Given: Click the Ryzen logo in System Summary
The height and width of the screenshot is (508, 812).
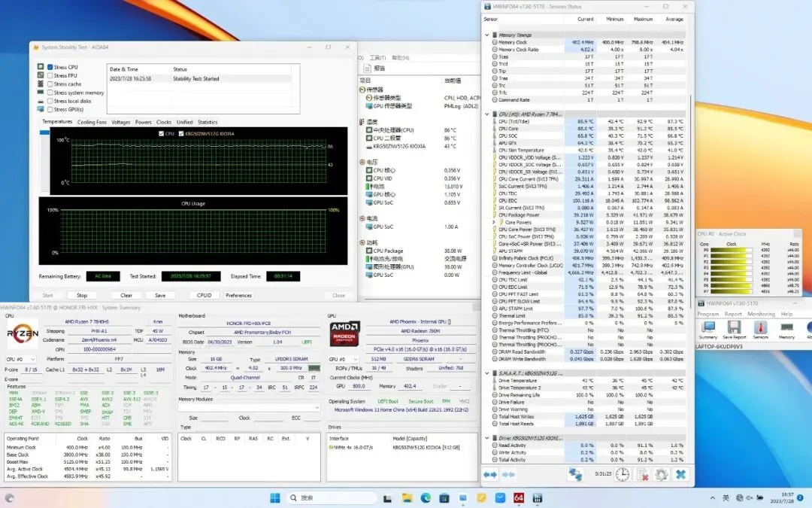Looking at the screenshot, I should [23, 334].
